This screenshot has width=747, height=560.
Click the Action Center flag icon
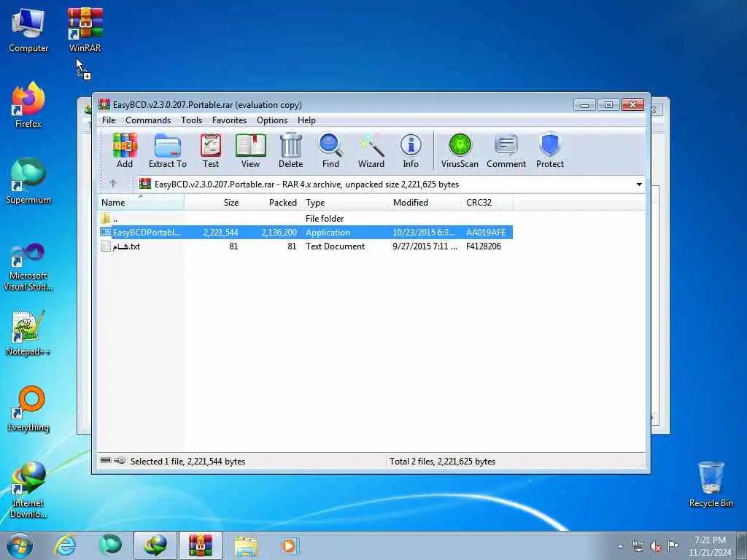pyautogui.click(x=673, y=546)
